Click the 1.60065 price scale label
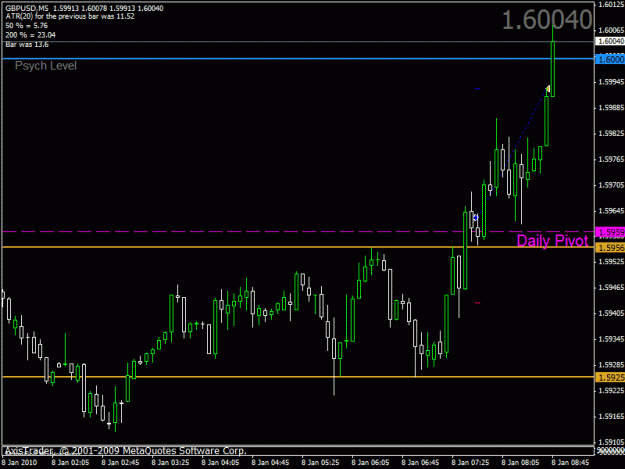Image resolution: width=625 pixels, height=469 pixels. tap(611, 30)
